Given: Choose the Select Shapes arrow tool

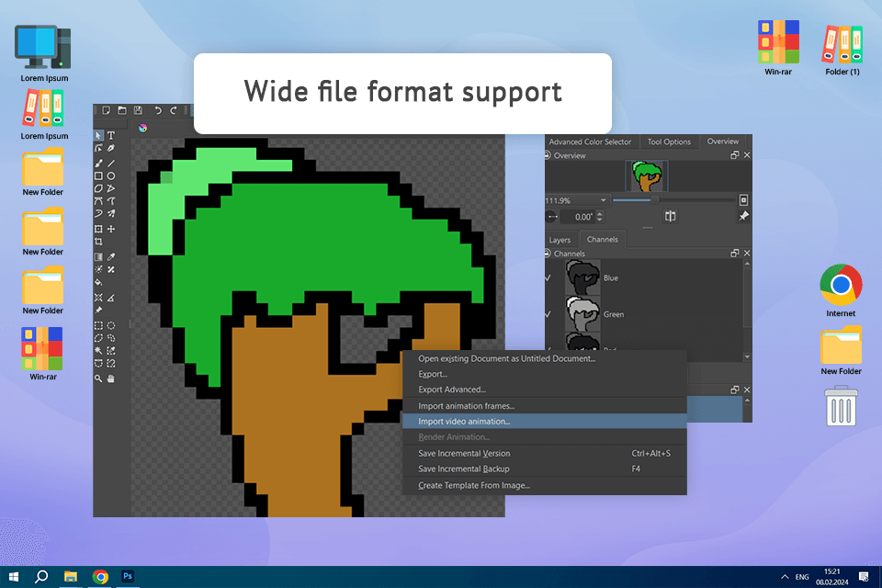Looking at the screenshot, I should coord(98,136).
